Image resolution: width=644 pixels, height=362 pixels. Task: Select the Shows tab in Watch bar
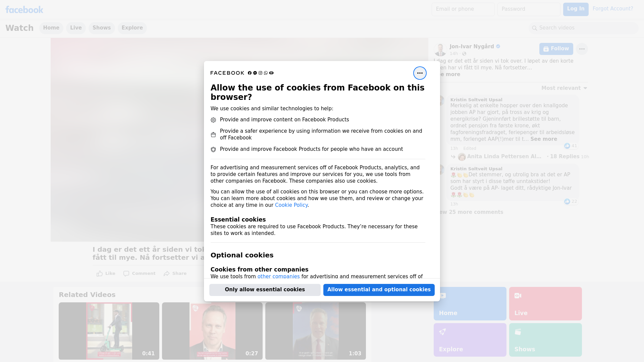click(102, 28)
